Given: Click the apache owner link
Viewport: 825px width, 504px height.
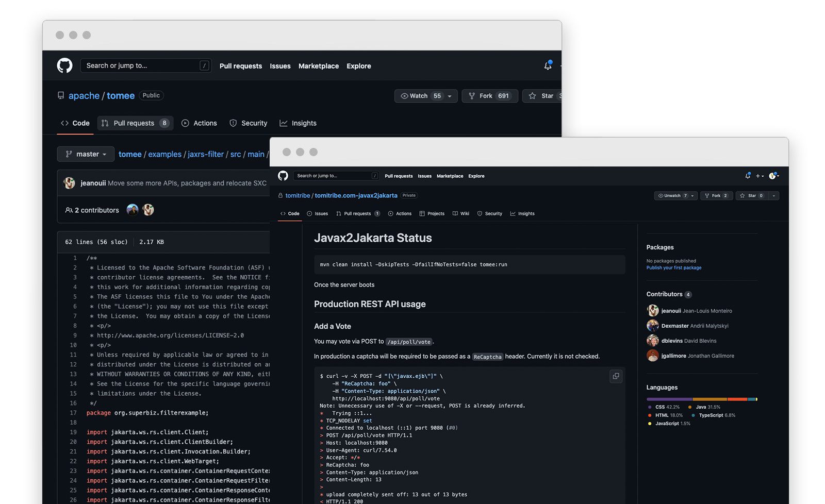Looking at the screenshot, I should 84,96.
